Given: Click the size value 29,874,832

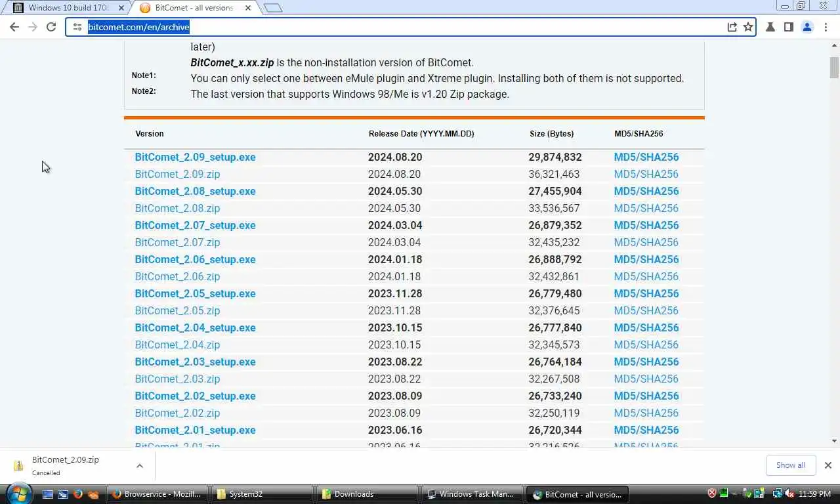Looking at the screenshot, I should (555, 157).
